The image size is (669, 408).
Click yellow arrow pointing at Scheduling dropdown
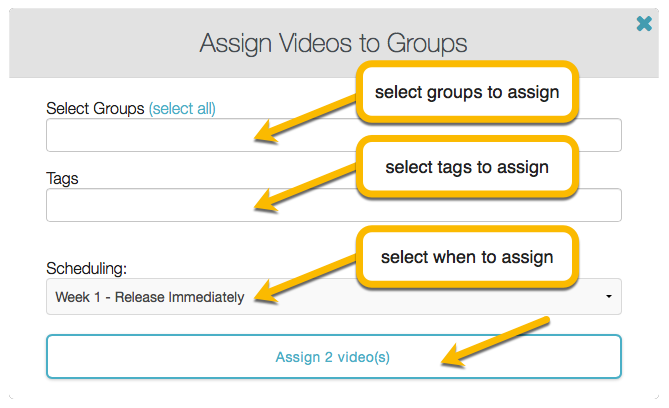pos(305,279)
